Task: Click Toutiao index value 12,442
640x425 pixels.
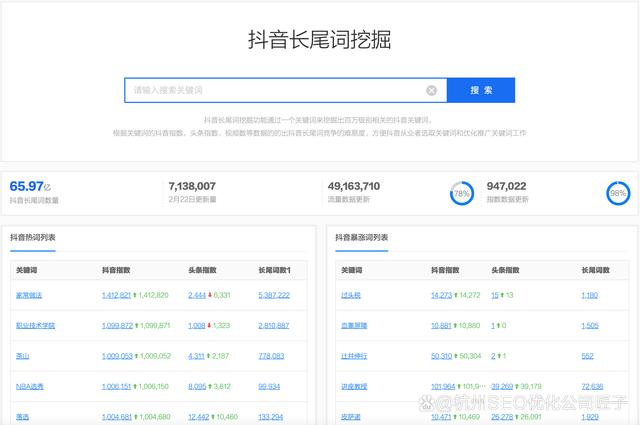Action: [199, 417]
